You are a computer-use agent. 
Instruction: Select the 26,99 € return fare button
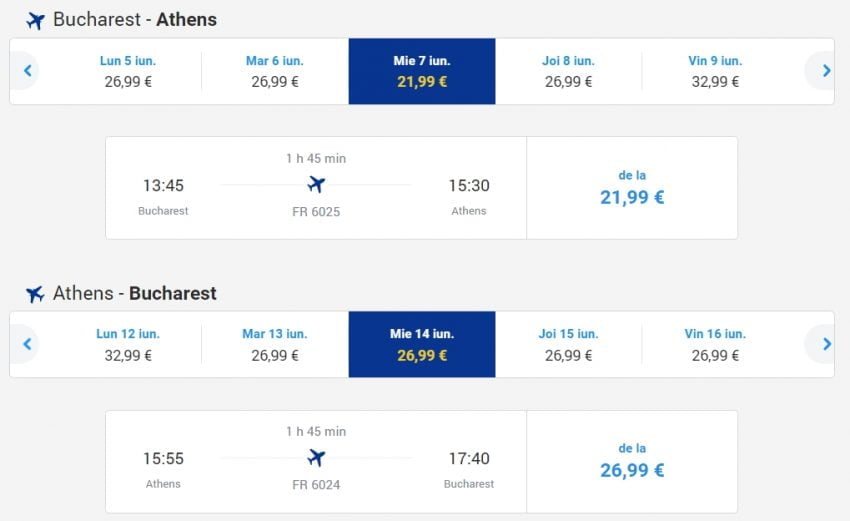[x=632, y=461]
